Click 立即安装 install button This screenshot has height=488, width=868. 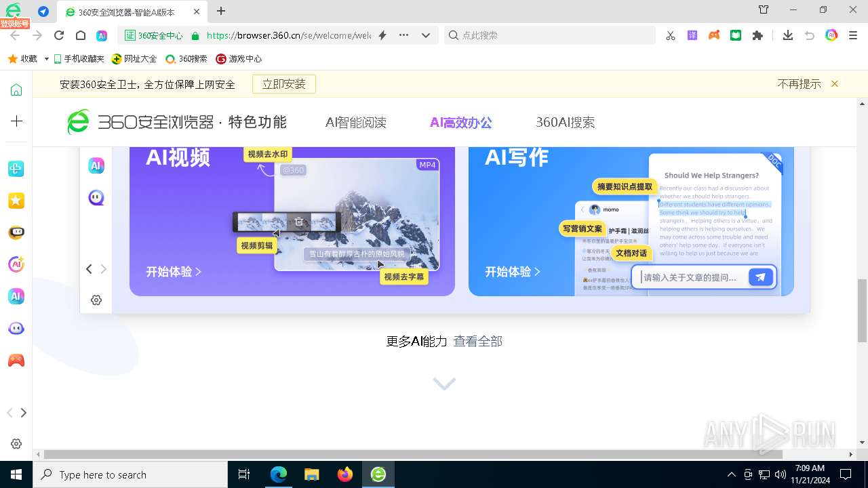(284, 84)
